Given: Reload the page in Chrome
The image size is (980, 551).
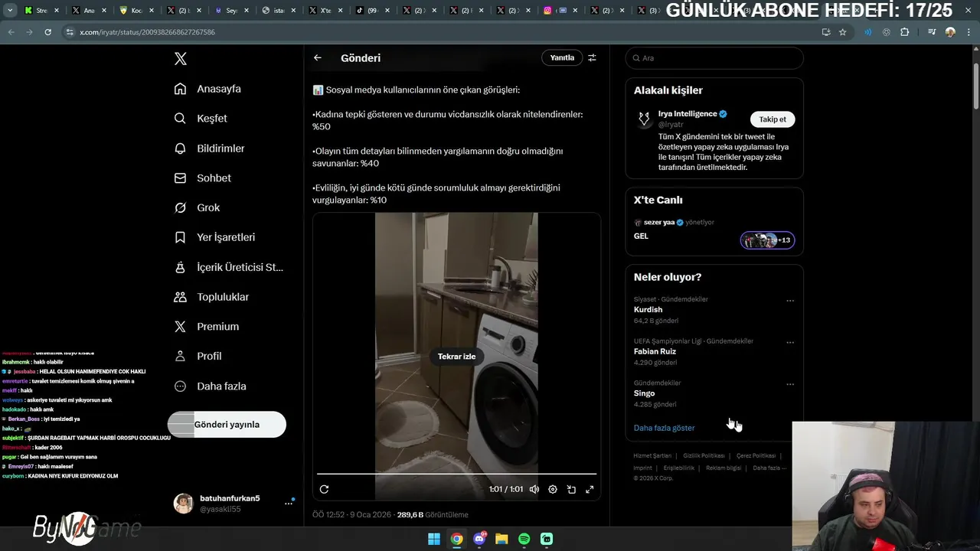Looking at the screenshot, I should pos(47,32).
